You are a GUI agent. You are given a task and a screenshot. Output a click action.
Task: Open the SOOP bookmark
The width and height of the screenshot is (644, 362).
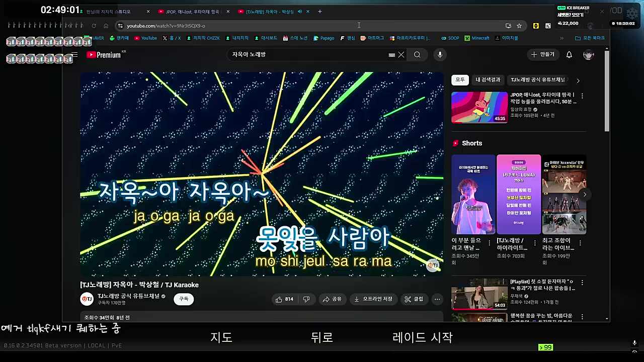click(x=450, y=38)
